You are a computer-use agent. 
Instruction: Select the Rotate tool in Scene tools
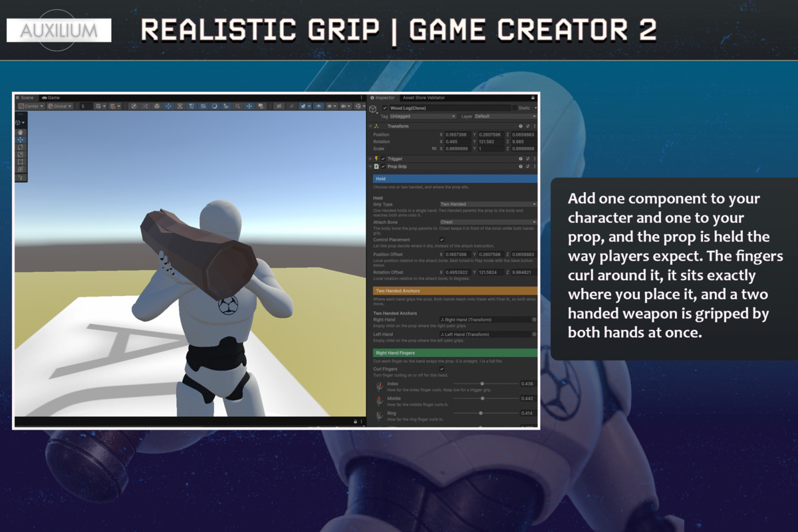pos(21,147)
